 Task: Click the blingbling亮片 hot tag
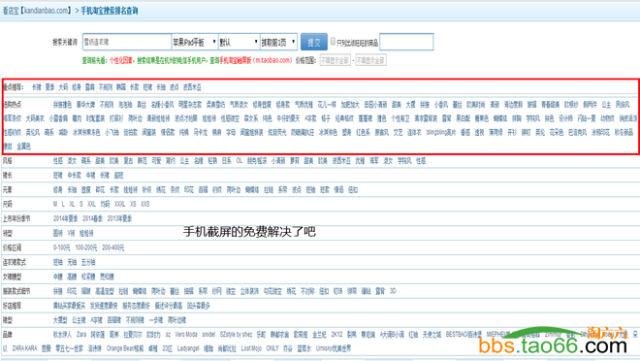pos(441,132)
